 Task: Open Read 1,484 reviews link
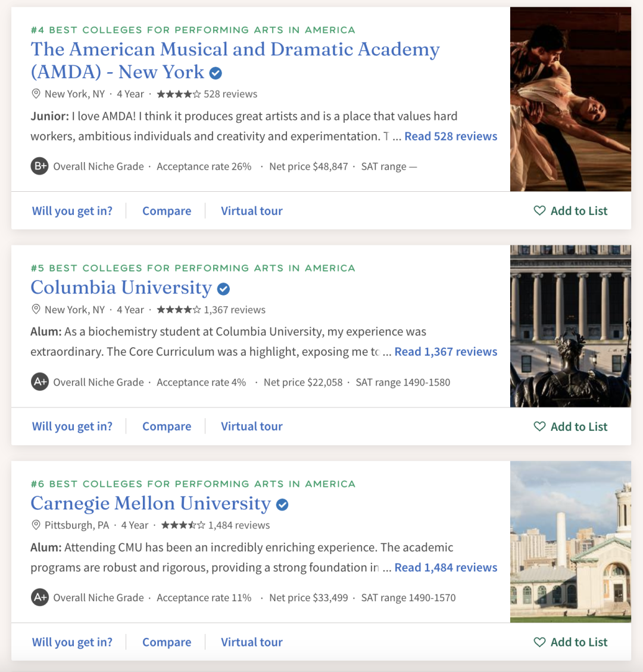point(445,567)
